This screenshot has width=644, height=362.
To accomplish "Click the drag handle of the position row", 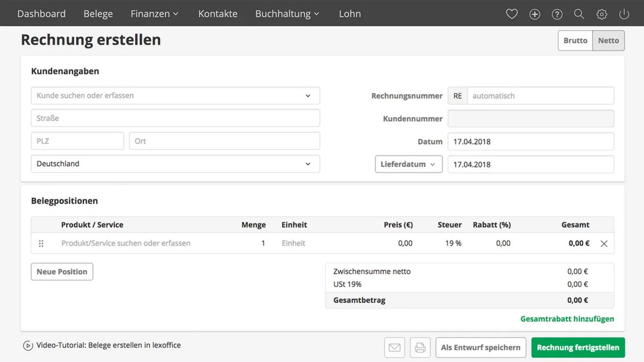I will [x=41, y=244].
